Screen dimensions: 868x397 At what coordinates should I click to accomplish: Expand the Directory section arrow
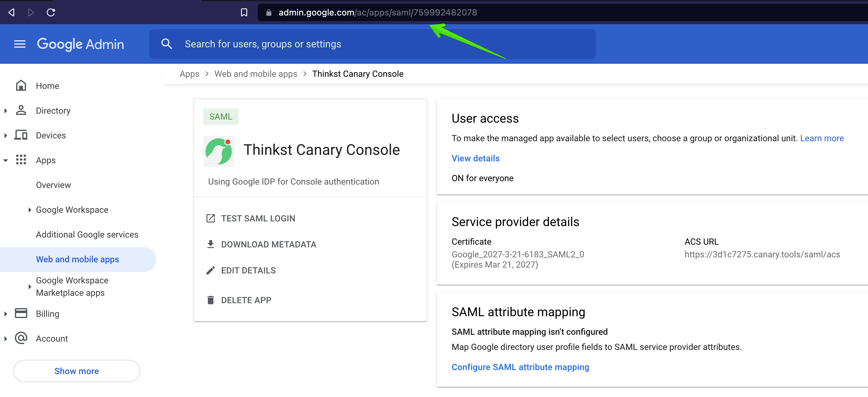pyautogui.click(x=6, y=111)
